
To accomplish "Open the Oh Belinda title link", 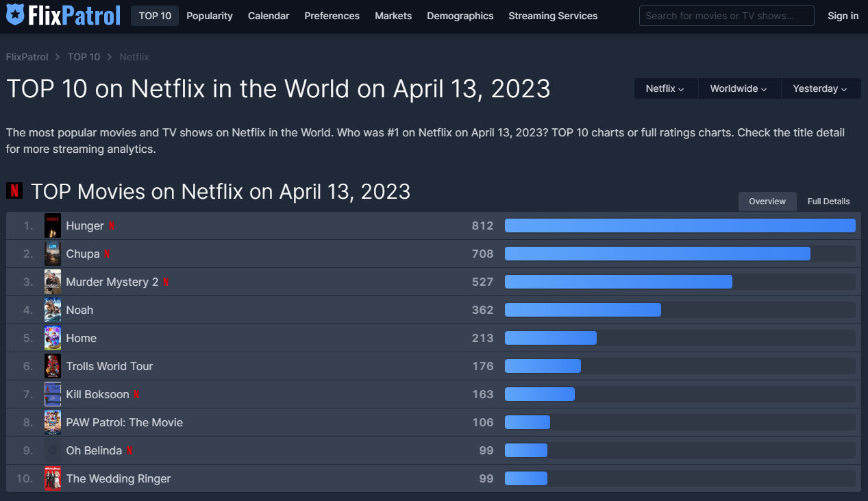I will pyautogui.click(x=94, y=450).
